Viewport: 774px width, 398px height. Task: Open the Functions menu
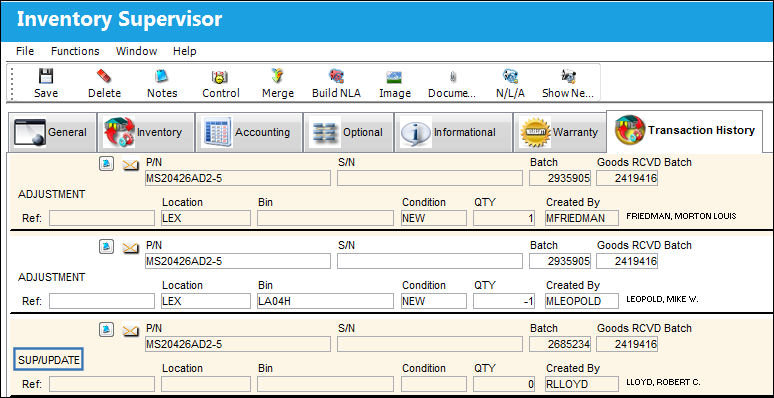pos(75,51)
